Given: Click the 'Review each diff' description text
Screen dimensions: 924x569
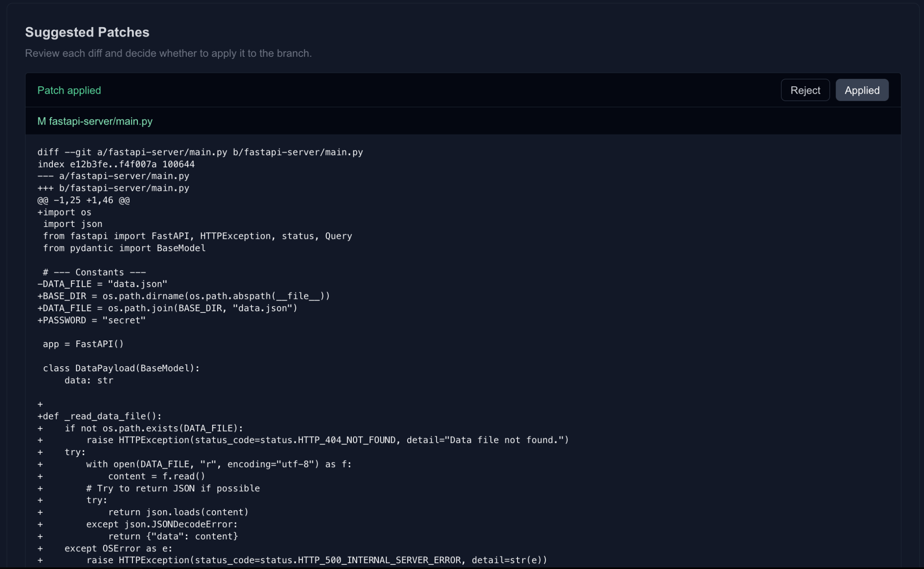Looking at the screenshot, I should (x=168, y=53).
